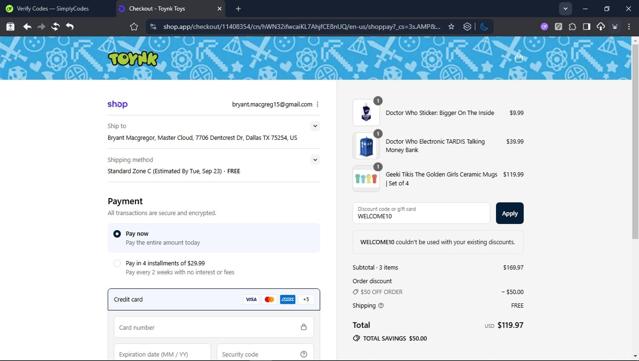
Task: Click the browser back arrow
Action: [x=27, y=26]
